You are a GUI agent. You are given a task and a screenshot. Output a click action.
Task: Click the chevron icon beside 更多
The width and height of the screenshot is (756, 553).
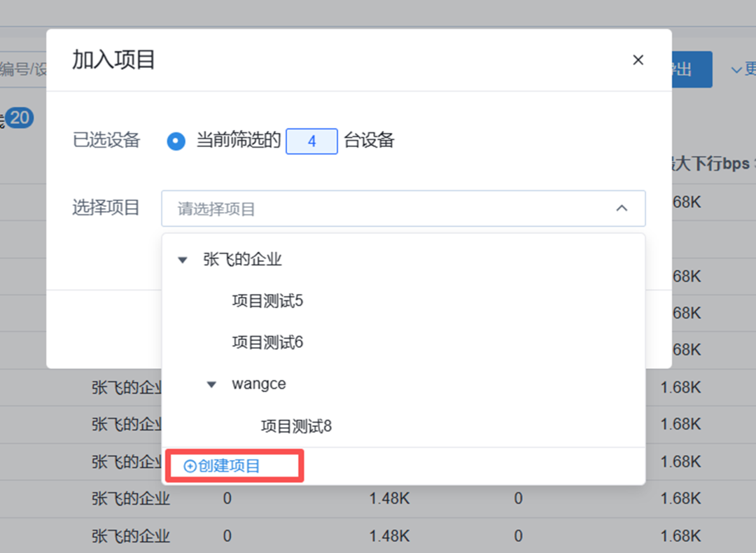pos(736,69)
